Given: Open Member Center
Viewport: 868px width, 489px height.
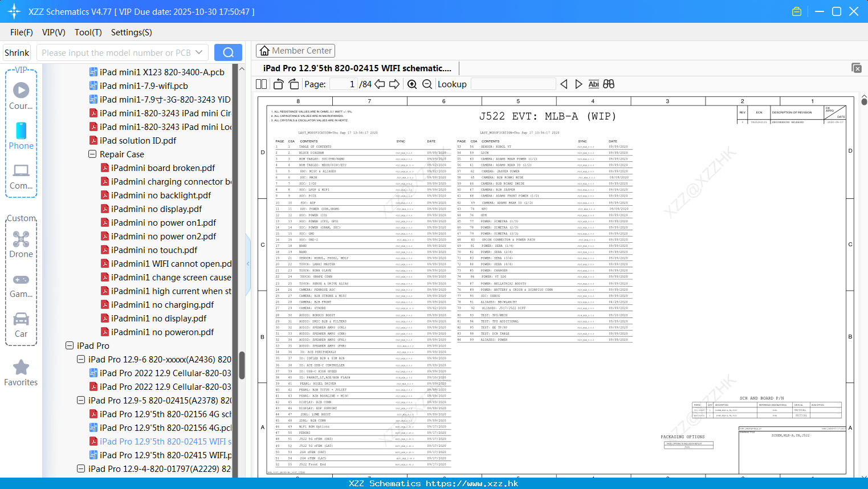Looking at the screenshot, I should coord(295,51).
